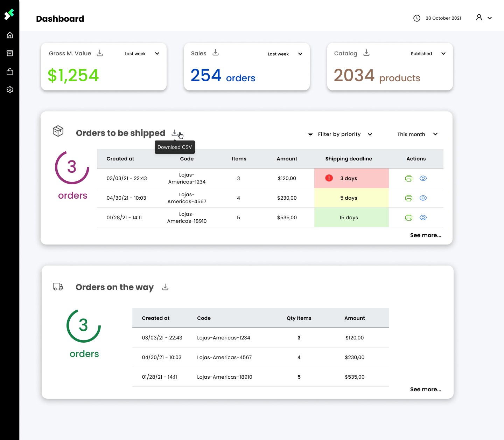Open the Filter by priority dropdown
504x440 pixels.
coord(340,134)
